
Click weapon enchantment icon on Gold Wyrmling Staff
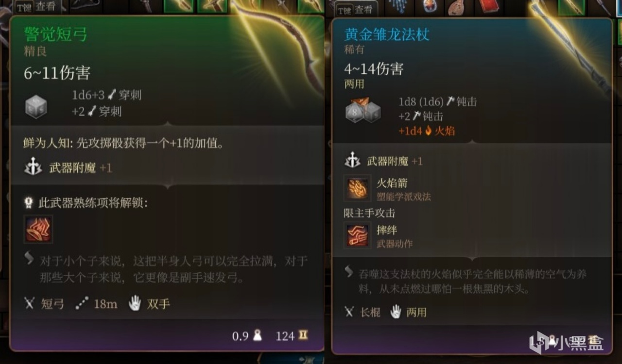[x=352, y=161]
